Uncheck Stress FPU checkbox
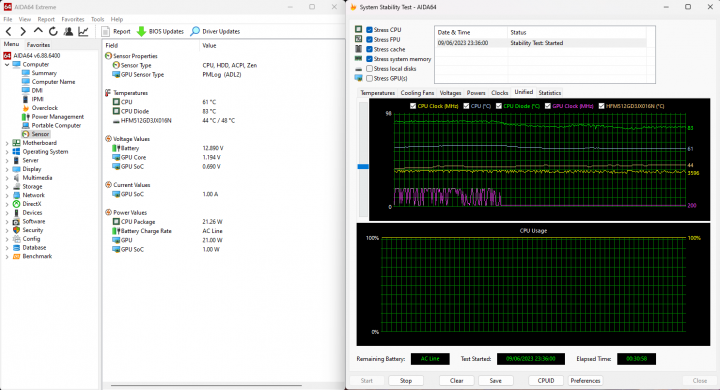720x390 pixels. click(369, 40)
